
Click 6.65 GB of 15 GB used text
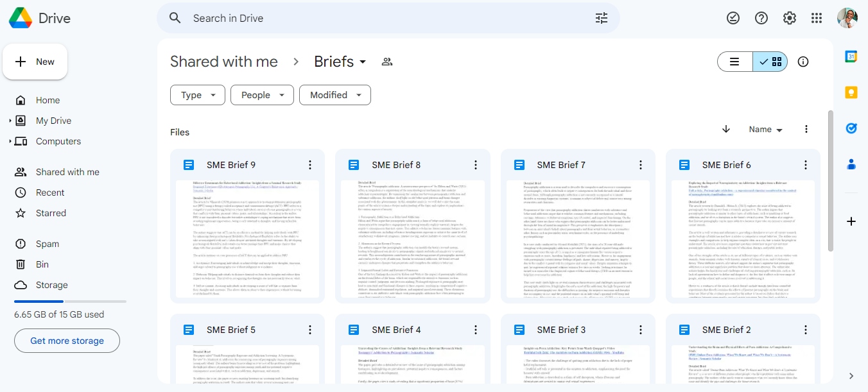pos(59,314)
